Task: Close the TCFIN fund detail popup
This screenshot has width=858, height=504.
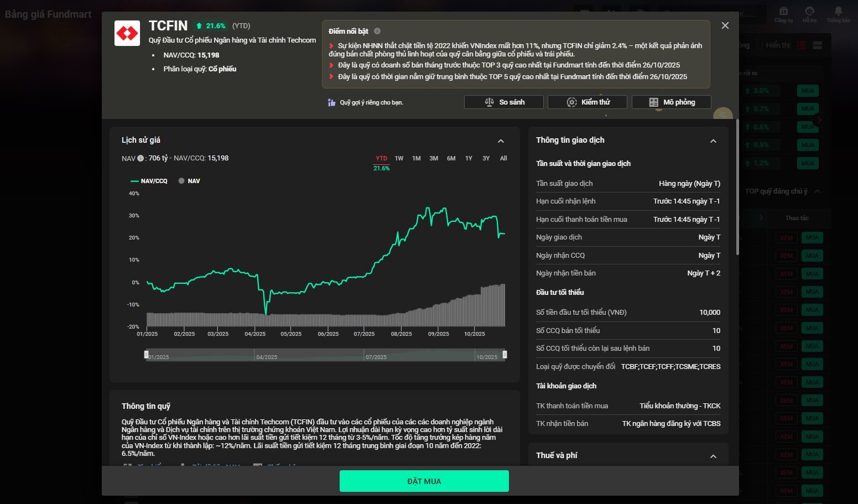Action: tap(725, 26)
